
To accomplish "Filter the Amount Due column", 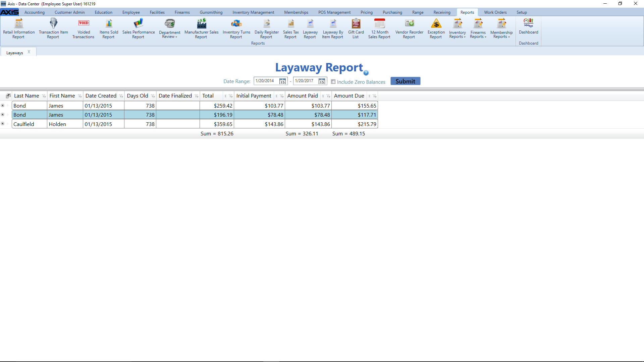I will point(375,96).
